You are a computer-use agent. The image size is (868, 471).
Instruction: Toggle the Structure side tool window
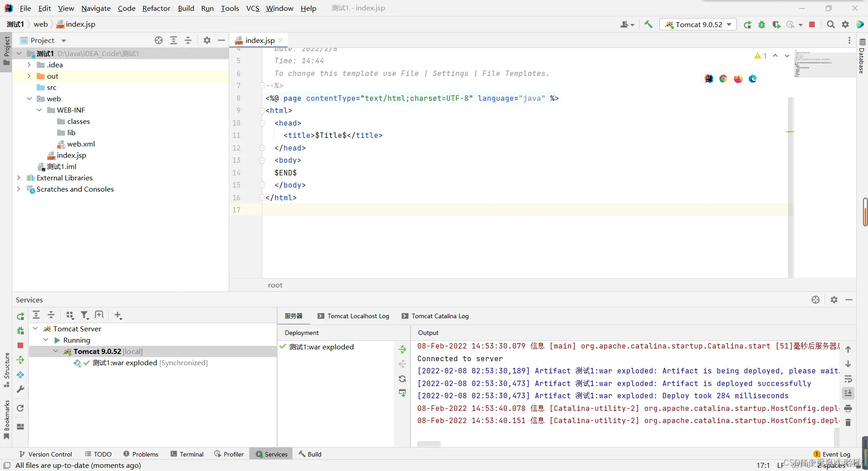click(x=6, y=370)
